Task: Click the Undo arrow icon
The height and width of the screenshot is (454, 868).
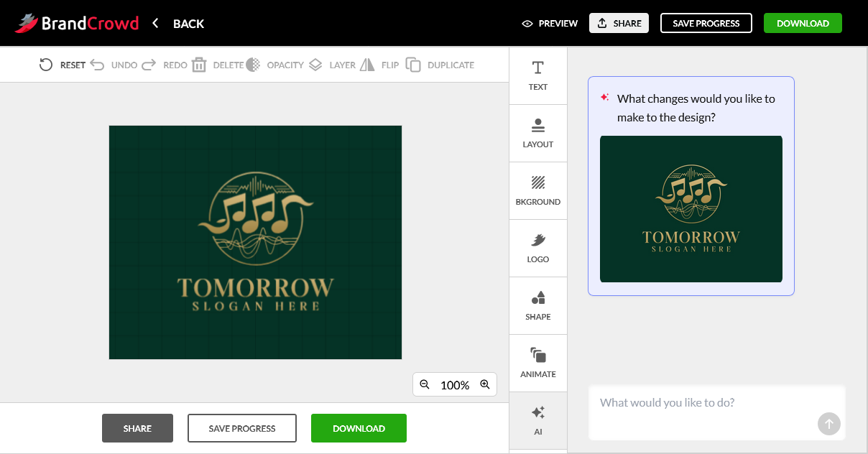Action: point(97,65)
